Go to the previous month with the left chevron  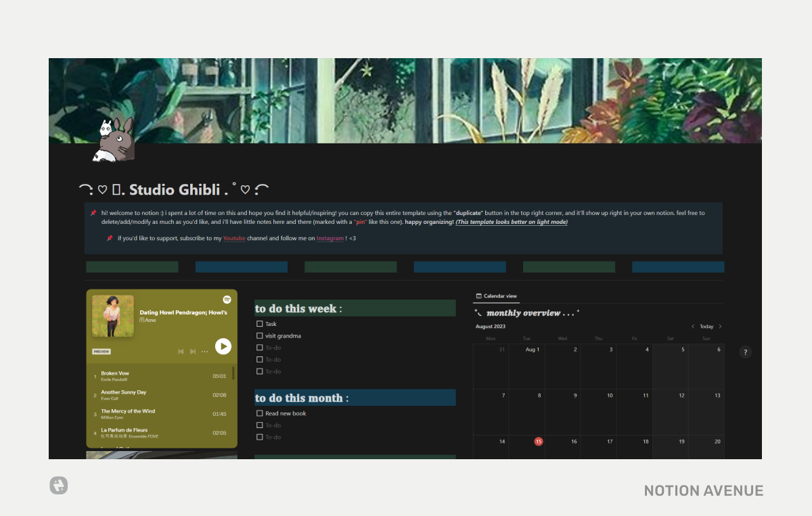coord(693,327)
